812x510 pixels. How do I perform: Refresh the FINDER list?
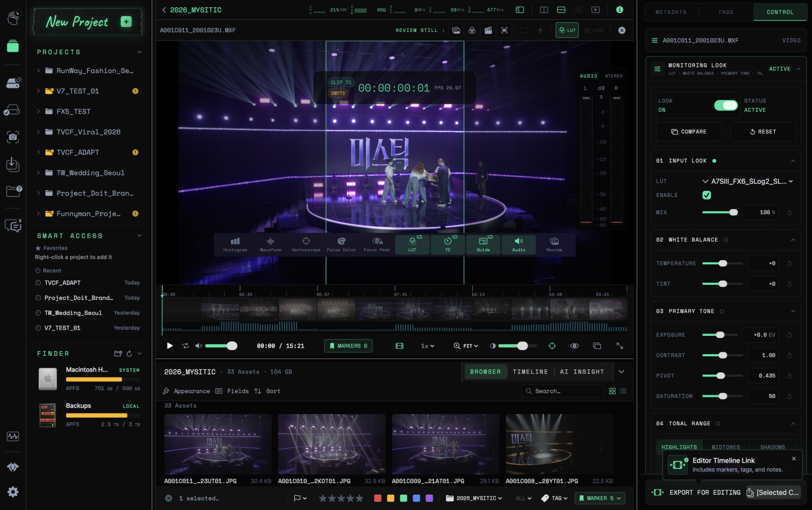(129, 353)
